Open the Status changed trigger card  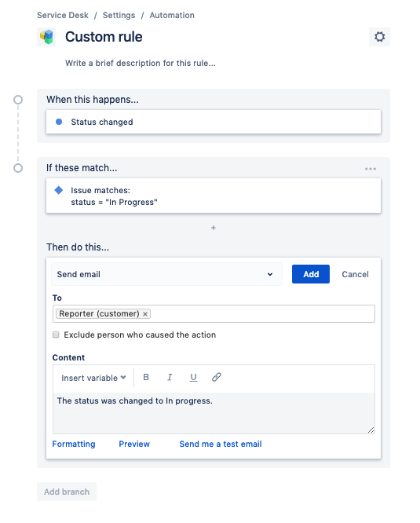214,122
